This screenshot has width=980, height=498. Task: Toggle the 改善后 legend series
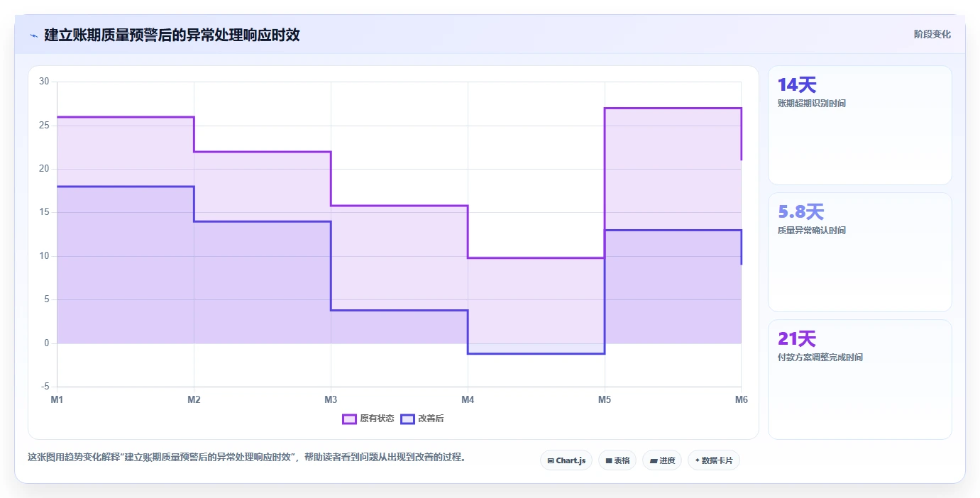click(x=422, y=419)
